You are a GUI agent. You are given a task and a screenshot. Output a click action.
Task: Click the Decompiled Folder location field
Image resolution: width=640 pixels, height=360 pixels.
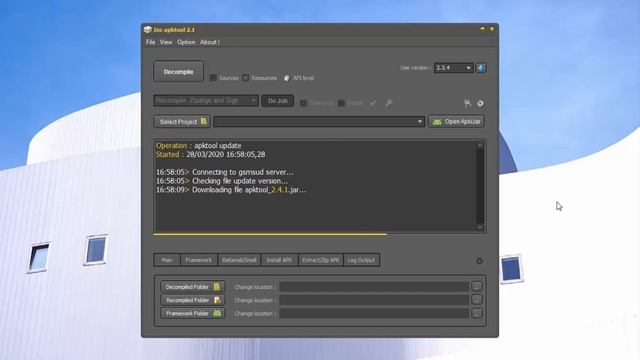pyautogui.click(x=373, y=287)
